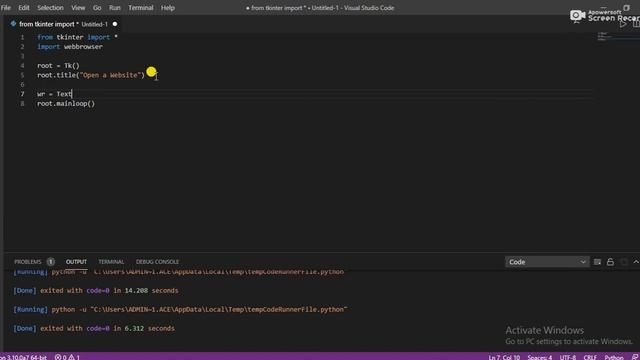Change encoding via UTF-8 status item
Screen dimensions: 640x360
(568, 357)
